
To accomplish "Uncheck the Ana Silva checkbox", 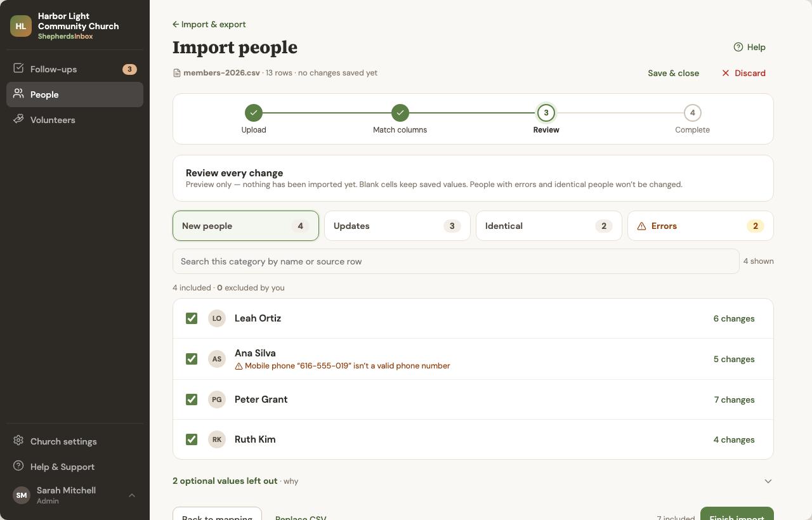I will [192, 359].
